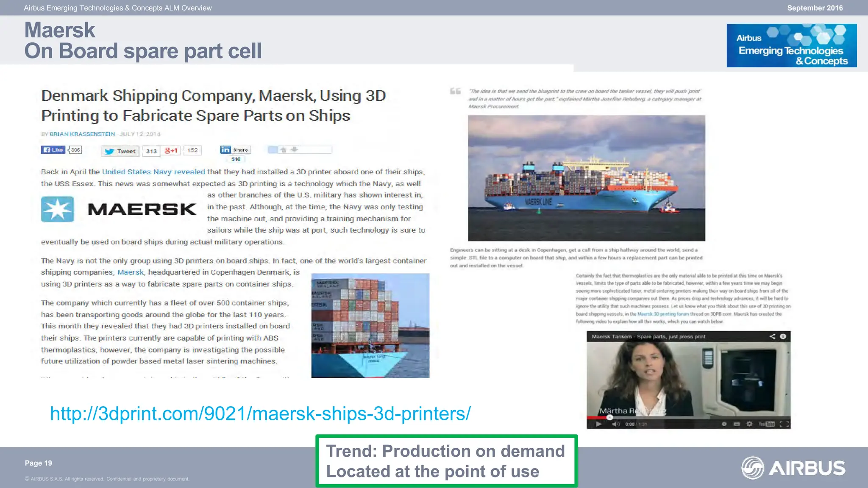868x488 pixels.
Task: Click the tweet count 313
Action: (151, 151)
